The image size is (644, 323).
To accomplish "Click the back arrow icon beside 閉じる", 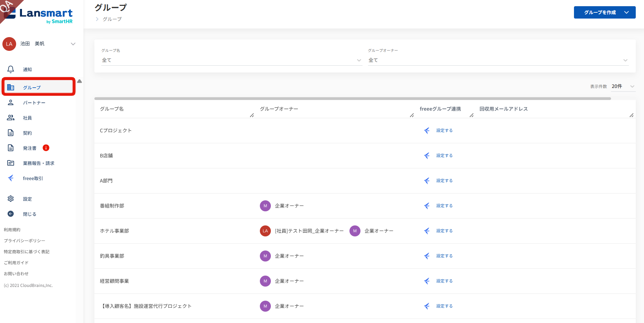I will pos(11,214).
